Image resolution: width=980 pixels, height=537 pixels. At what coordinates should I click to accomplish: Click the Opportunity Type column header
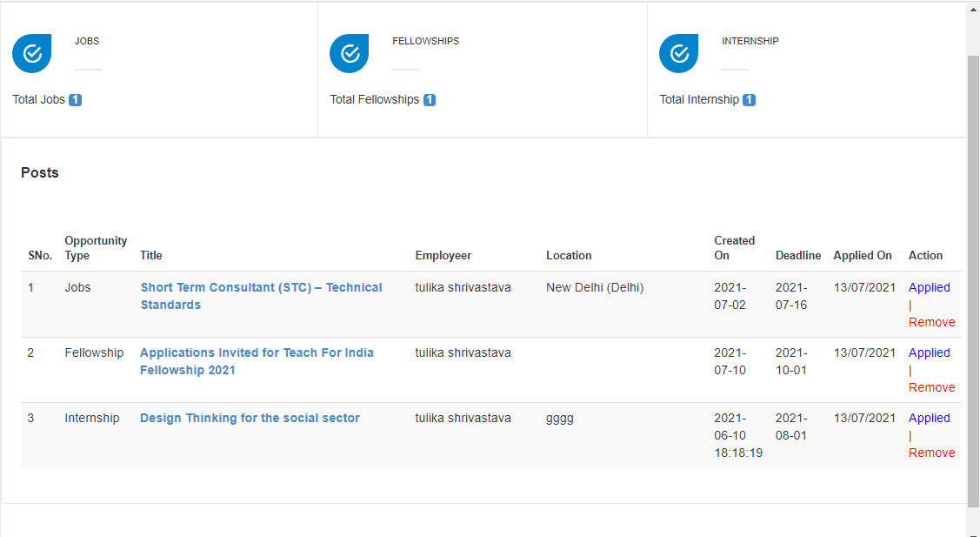[x=96, y=248]
